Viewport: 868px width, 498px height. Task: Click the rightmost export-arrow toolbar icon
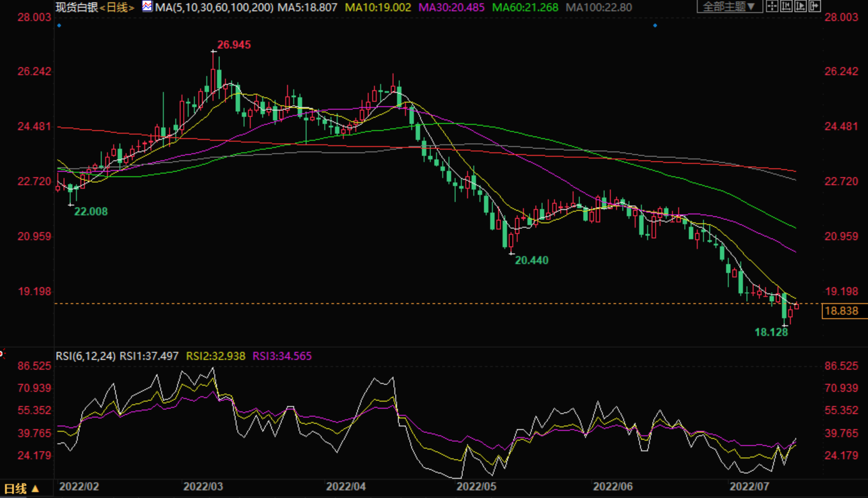(x=815, y=7)
